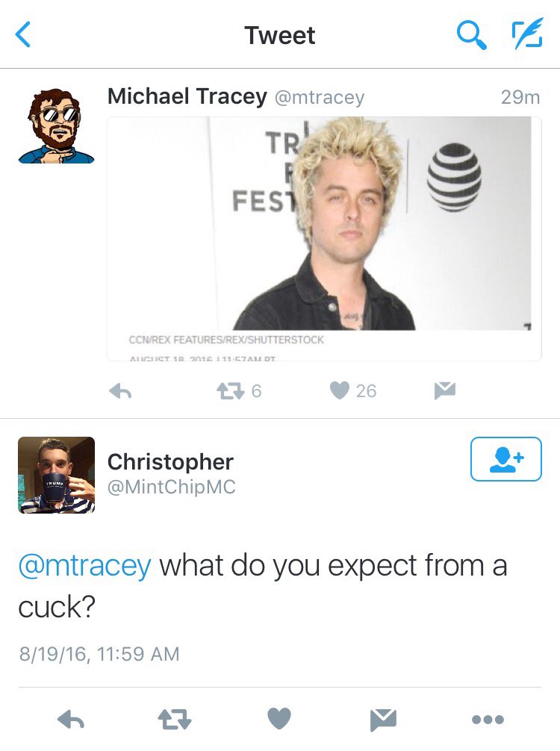560x751 pixels.
Task: Follow Christopher with the add-user button
Action: 506,459
